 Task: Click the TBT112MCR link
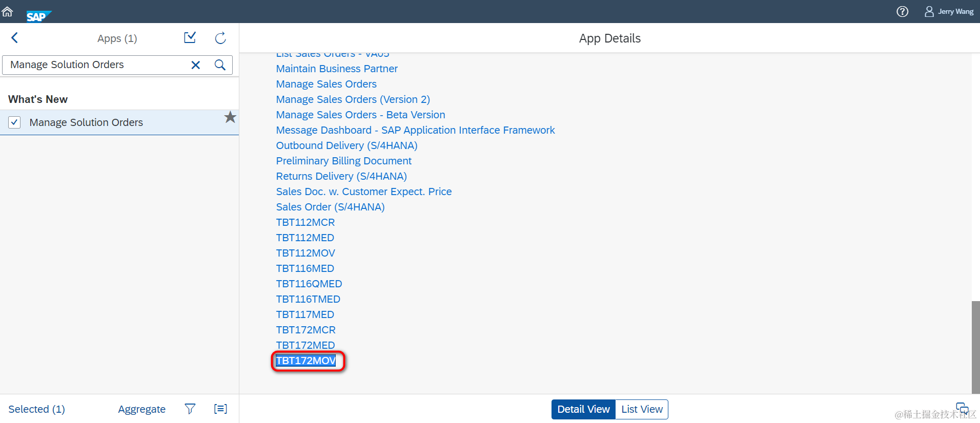pos(305,222)
